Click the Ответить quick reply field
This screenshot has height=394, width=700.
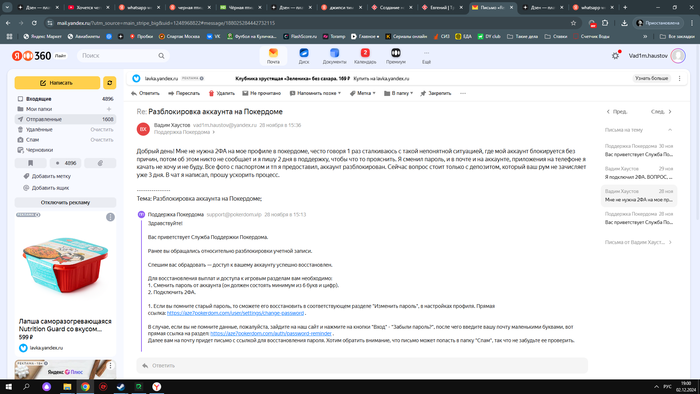click(x=362, y=365)
